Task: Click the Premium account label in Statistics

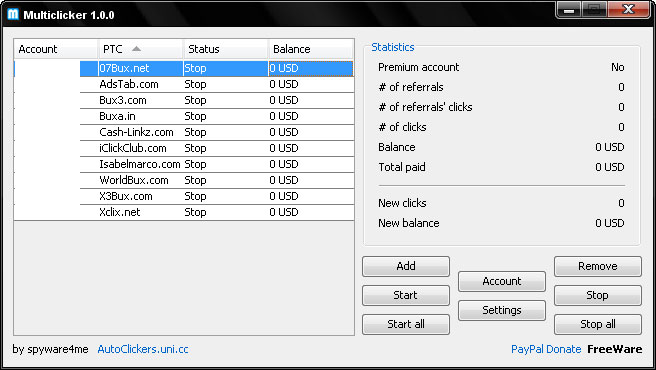Action: tap(418, 67)
